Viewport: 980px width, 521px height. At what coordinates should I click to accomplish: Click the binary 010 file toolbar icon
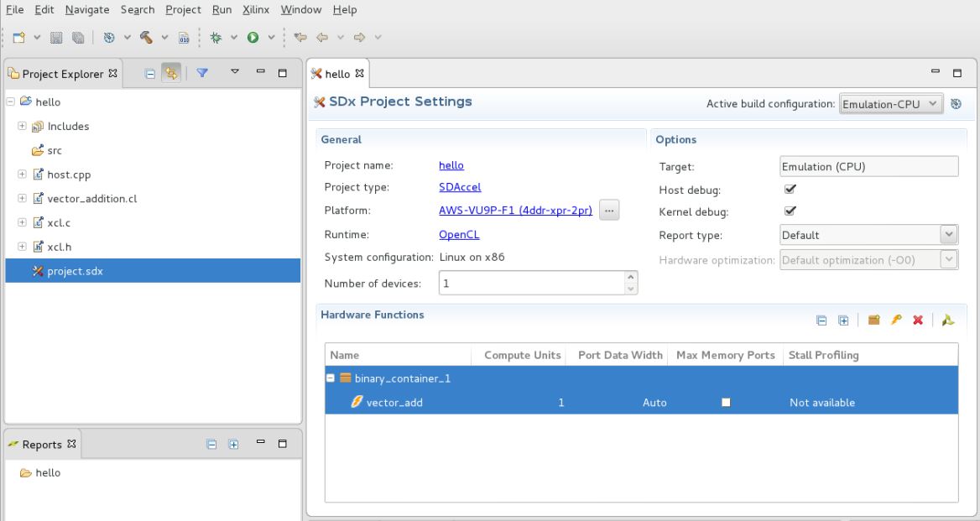[184, 38]
